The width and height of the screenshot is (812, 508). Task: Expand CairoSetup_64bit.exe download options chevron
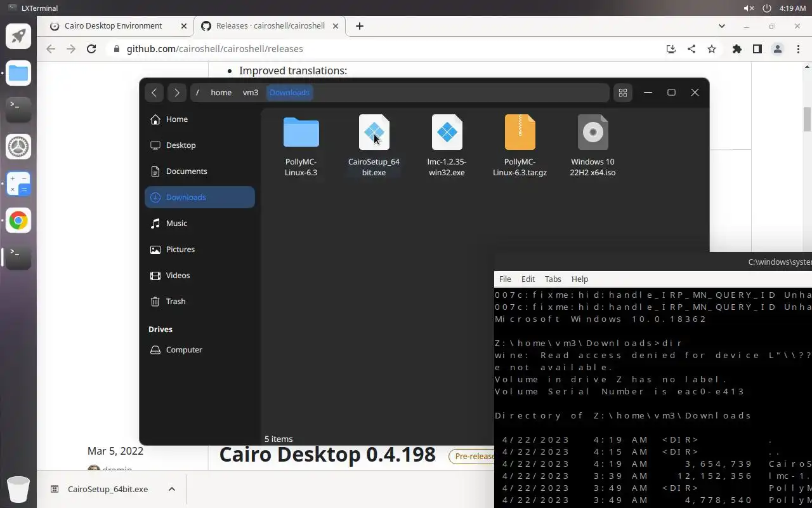pos(171,489)
